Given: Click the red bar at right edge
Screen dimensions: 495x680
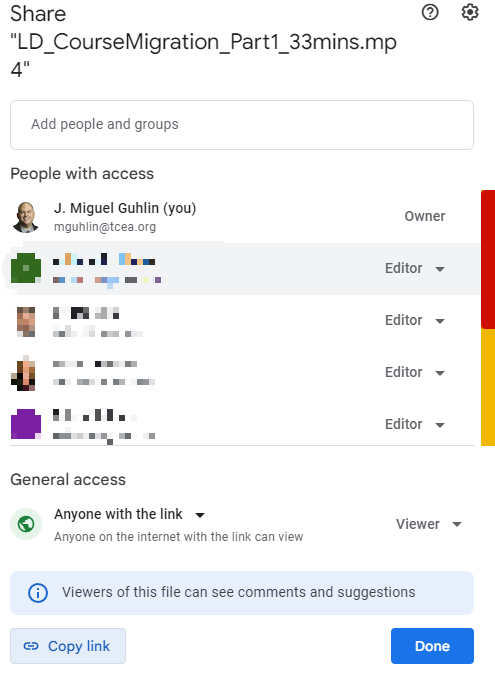Looking at the screenshot, I should (x=488, y=259).
